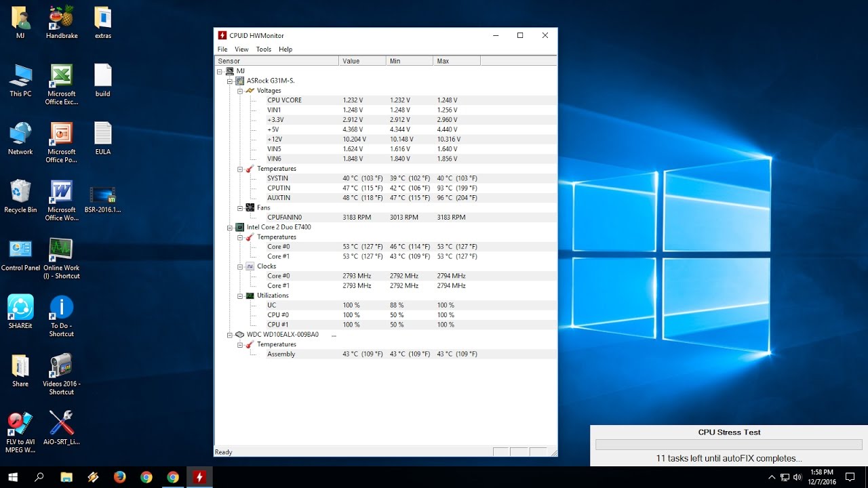Collapse the WDC WD10EALX hard drive node
The height and width of the screenshot is (488, 868).
(230, 335)
